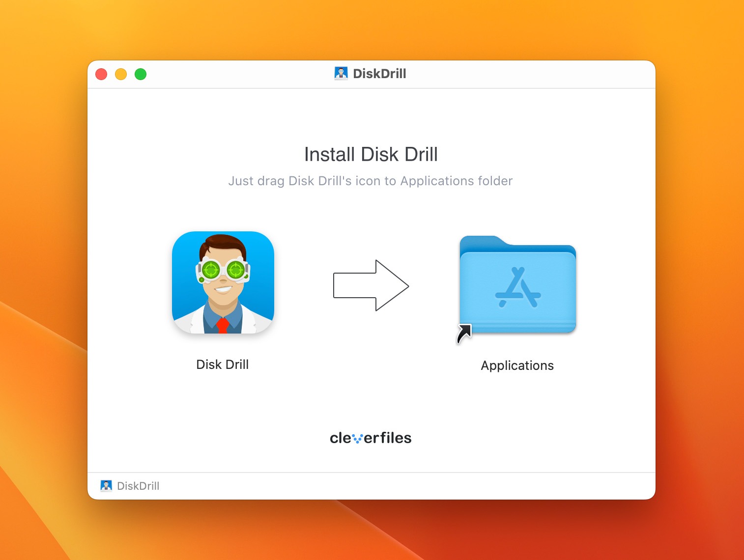The height and width of the screenshot is (560, 744).
Task: Click the "Applications" folder label
Action: pyautogui.click(x=517, y=365)
